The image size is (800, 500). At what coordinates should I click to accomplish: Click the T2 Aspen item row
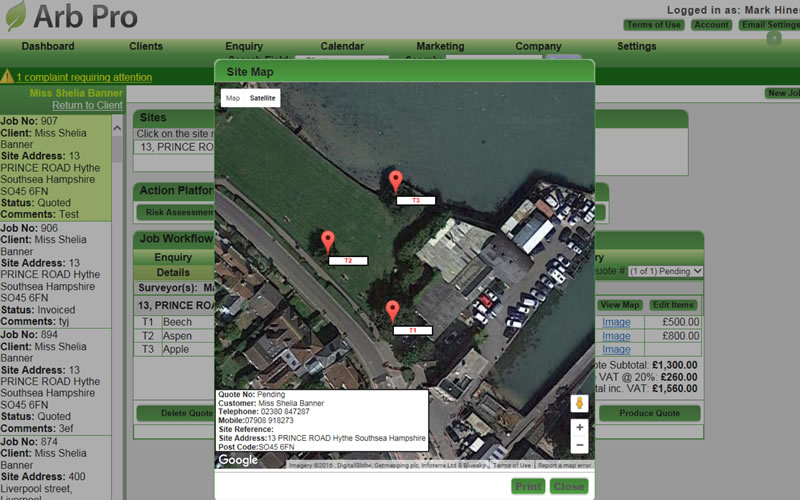[174, 336]
